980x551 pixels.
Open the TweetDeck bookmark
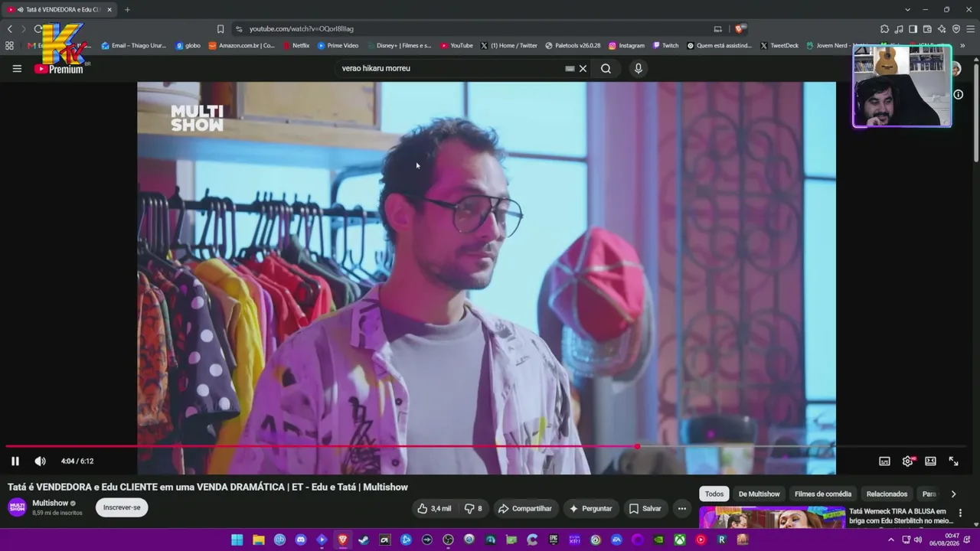click(x=779, y=45)
